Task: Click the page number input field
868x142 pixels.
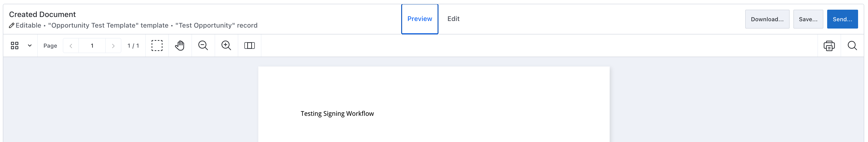Action: coord(92,46)
